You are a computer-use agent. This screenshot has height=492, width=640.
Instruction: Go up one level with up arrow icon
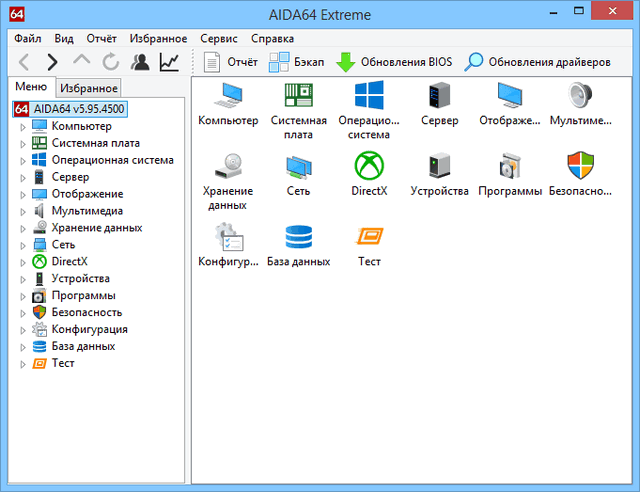click(81, 60)
